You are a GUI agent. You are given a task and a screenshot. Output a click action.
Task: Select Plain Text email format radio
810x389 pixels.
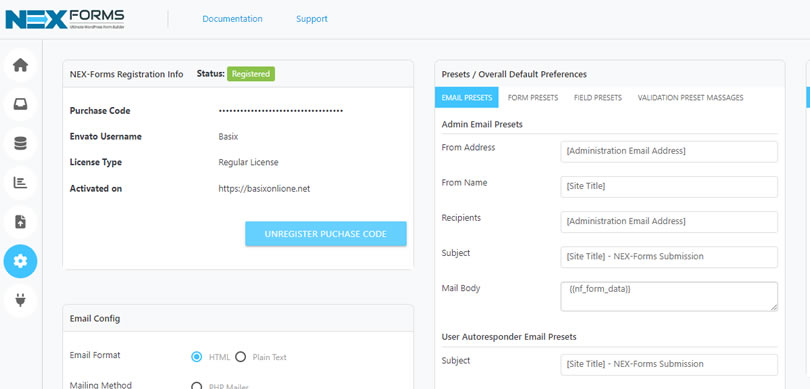pos(240,357)
